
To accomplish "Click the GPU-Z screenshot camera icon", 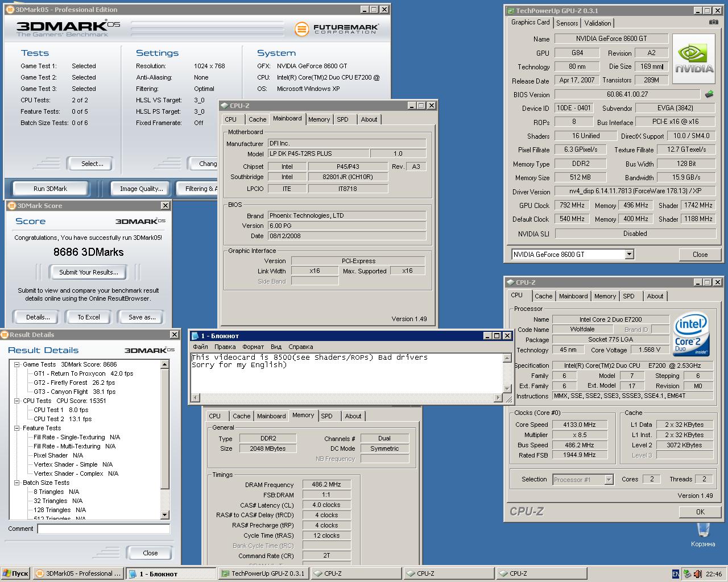I will pyautogui.click(x=713, y=22).
